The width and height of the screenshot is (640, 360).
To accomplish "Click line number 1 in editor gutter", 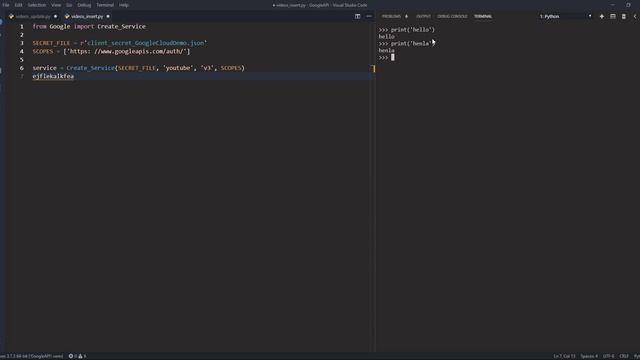I will pyautogui.click(x=22, y=27).
